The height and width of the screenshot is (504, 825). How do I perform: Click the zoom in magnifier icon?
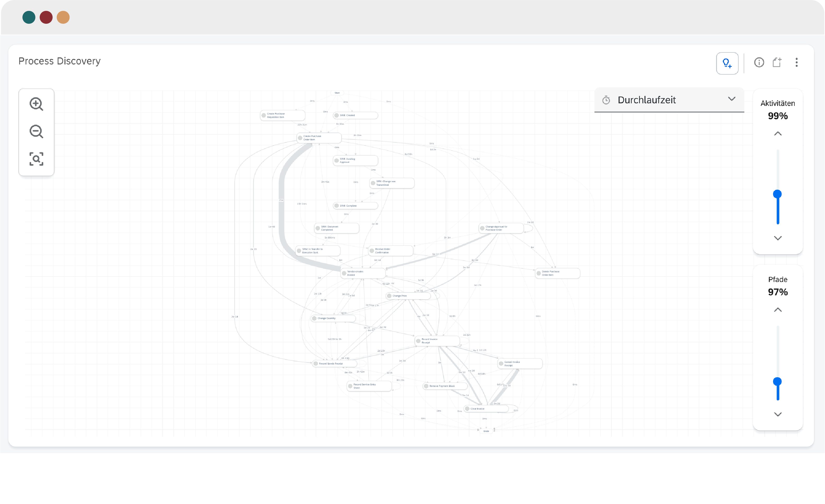pos(36,104)
